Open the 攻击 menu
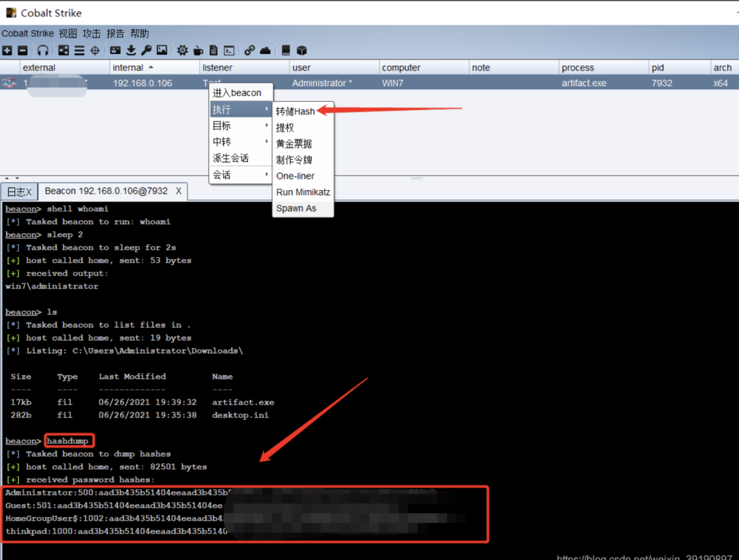This screenshot has width=739, height=560. [x=92, y=34]
